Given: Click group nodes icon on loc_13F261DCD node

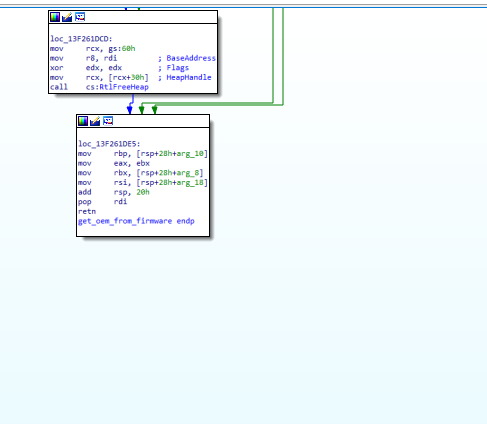Looking at the screenshot, I should point(80,17).
